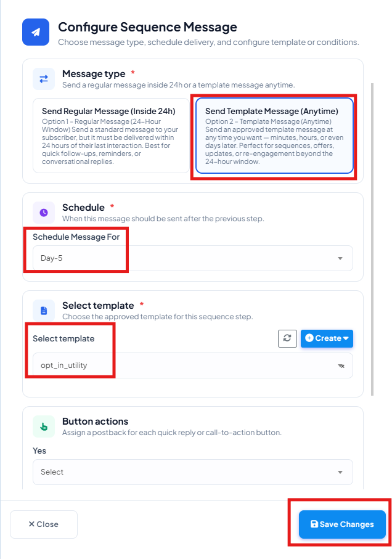This screenshot has height=559, width=392.
Task: Close the Configure Sequence Message dialog
Action: (44, 524)
